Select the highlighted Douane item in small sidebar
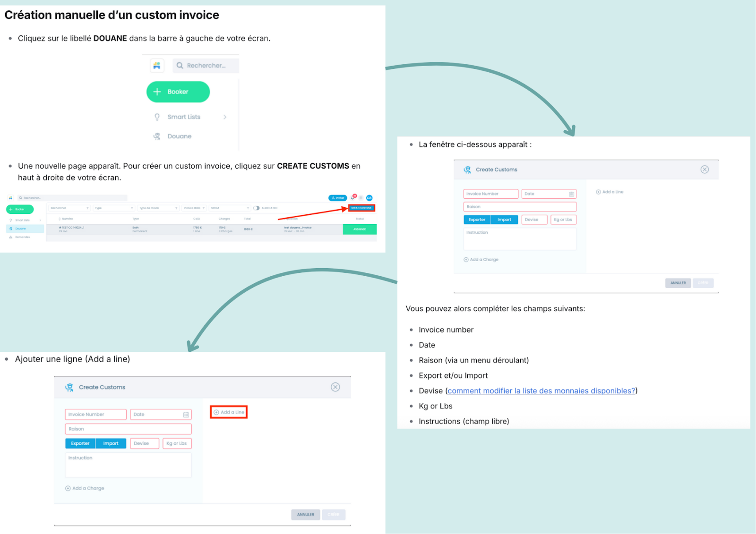The height and width of the screenshot is (534, 756). click(21, 229)
